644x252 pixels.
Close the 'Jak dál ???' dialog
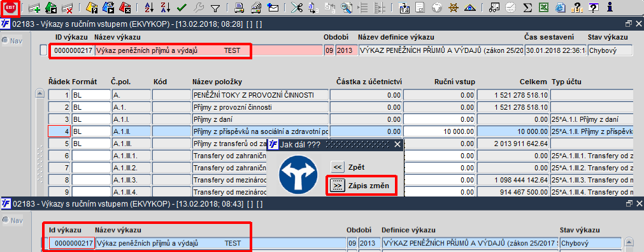(x=397, y=144)
